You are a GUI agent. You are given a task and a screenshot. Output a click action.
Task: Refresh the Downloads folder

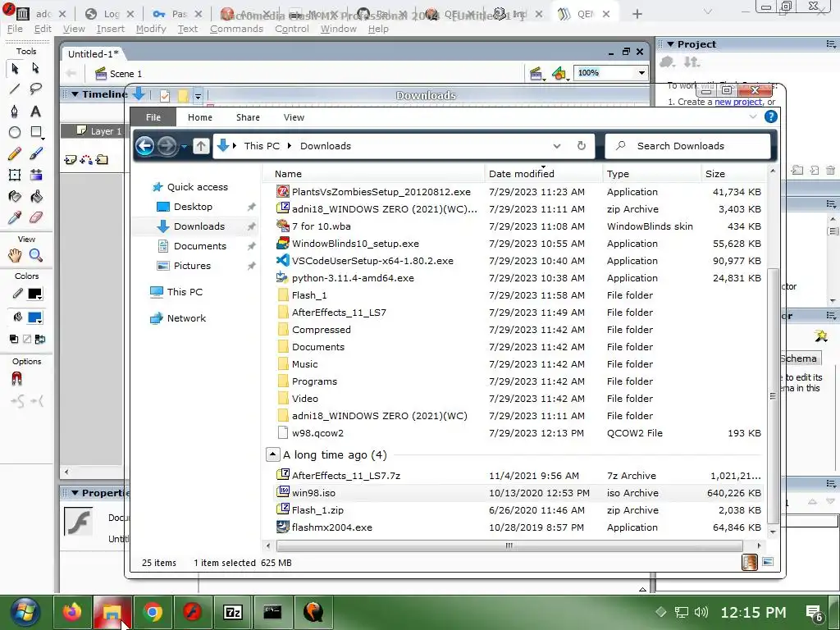point(582,146)
